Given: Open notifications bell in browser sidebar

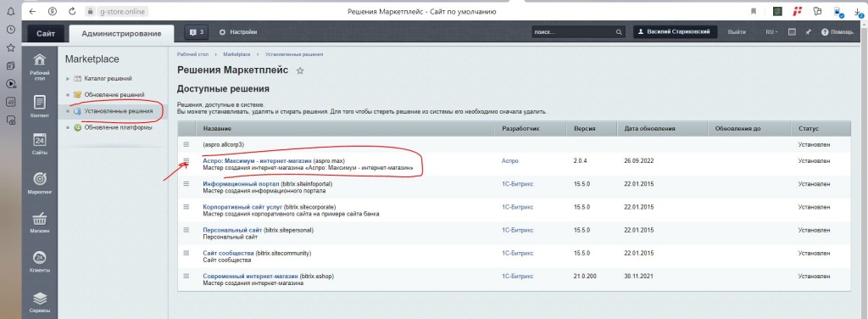Looking at the screenshot, I should click(10, 11).
